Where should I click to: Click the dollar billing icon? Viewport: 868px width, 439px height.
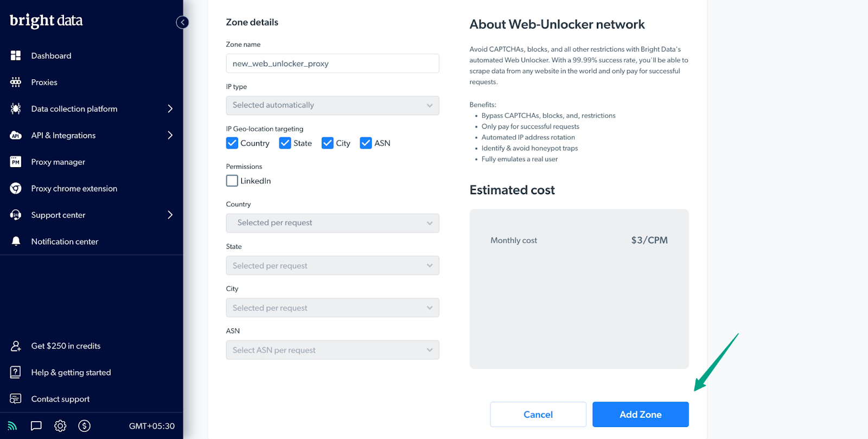84,426
